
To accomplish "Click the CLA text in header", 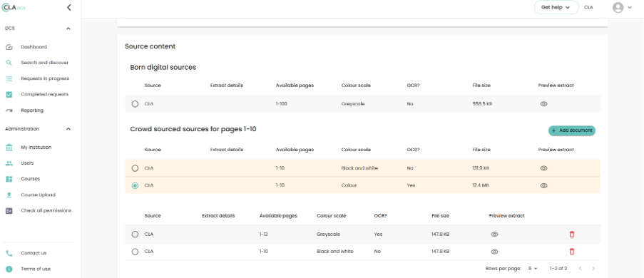I will pyautogui.click(x=588, y=7).
